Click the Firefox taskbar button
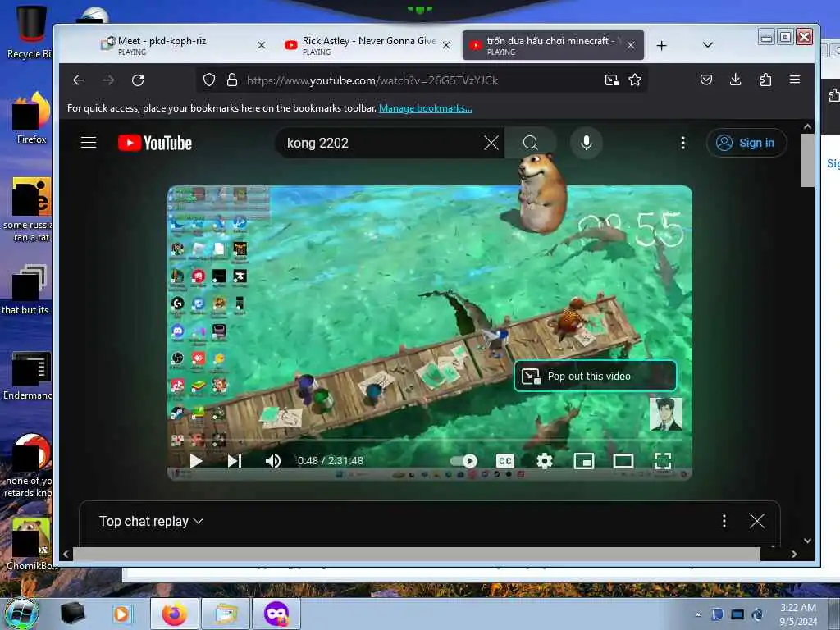The image size is (840, 630). 175,614
